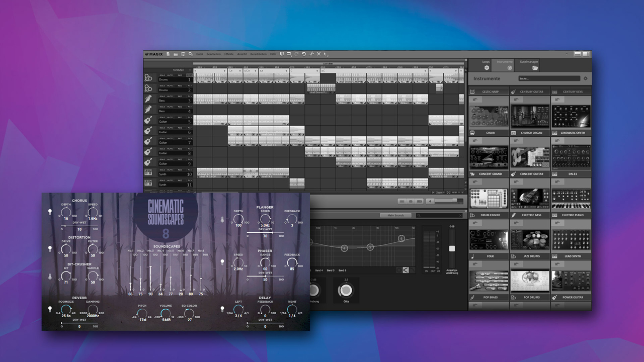Viewport: 644px width, 362px height.
Task: Open the Hilfe menu
Action: point(272,54)
